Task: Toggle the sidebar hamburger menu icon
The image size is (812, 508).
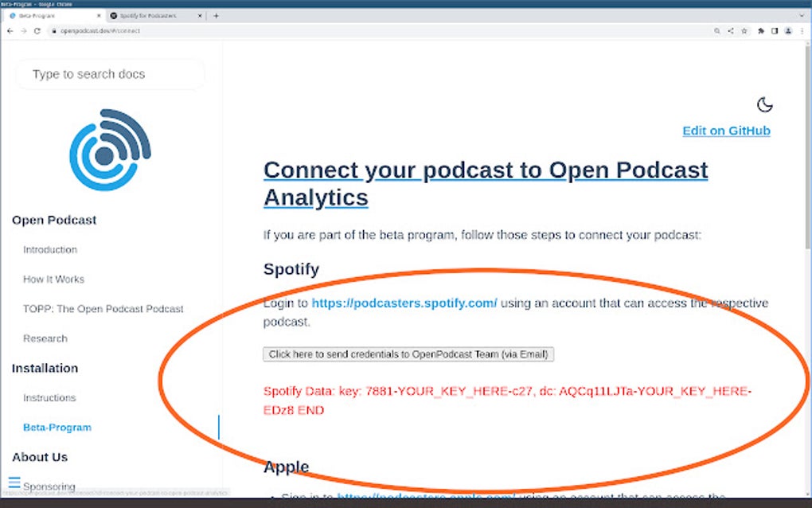Action: click(14, 483)
